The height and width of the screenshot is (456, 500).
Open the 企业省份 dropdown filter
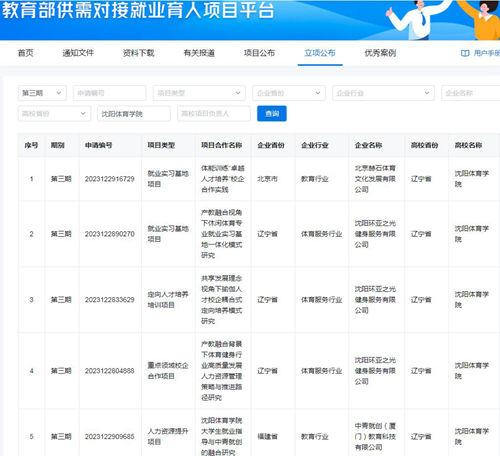289,93
